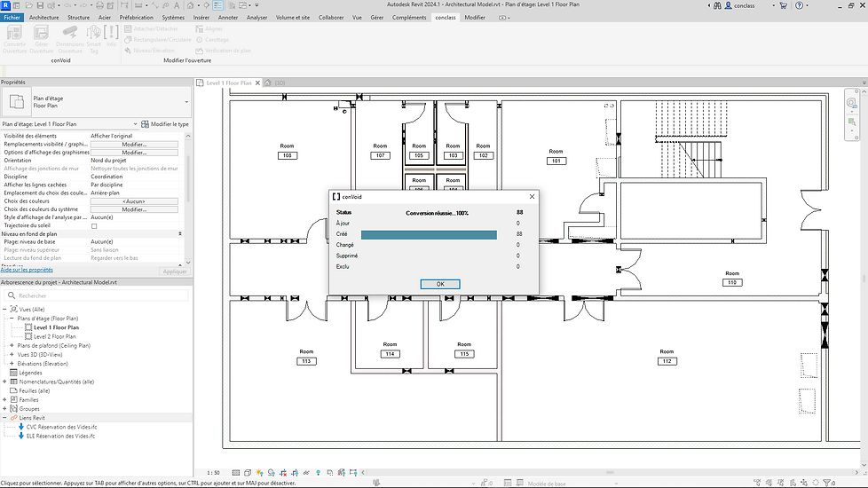Click the search magnifier in project browser
This screenshot has height=488, width=868.
[x=12, y=295]
